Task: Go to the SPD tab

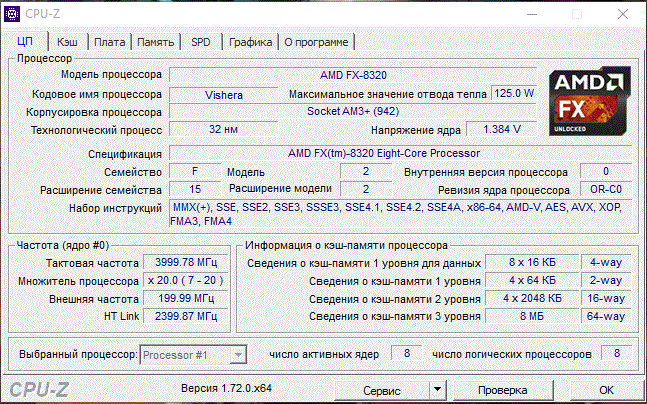Action: point(201,42)
